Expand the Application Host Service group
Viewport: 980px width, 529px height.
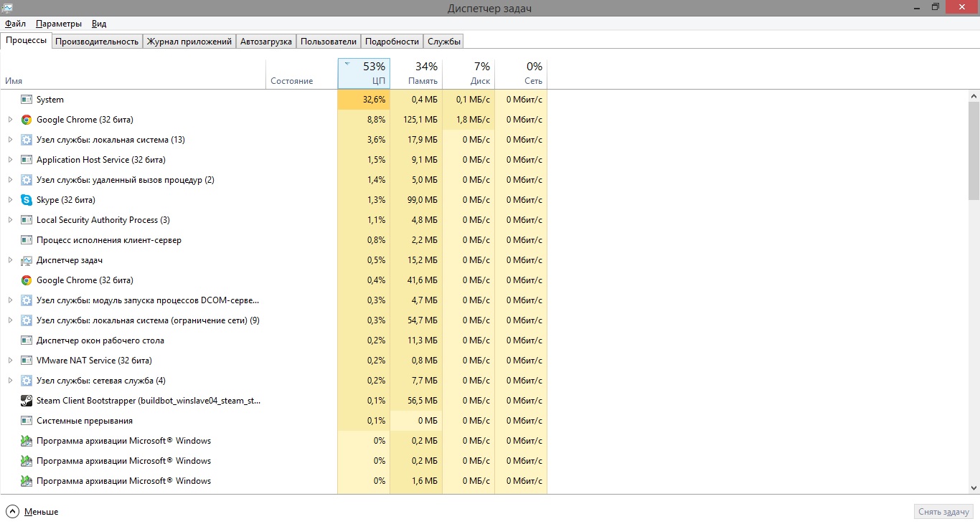coord(10,160)
